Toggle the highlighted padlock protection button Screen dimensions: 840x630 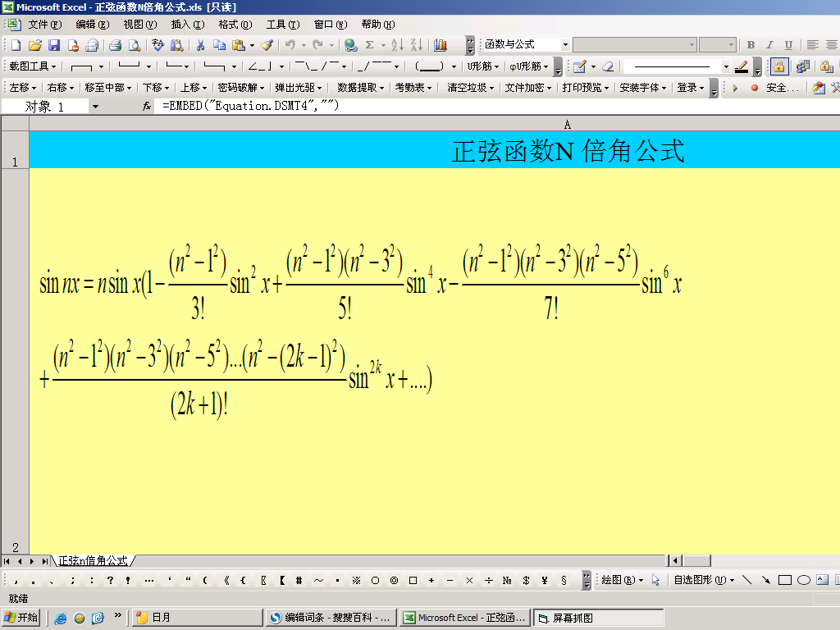coord(778,66)
